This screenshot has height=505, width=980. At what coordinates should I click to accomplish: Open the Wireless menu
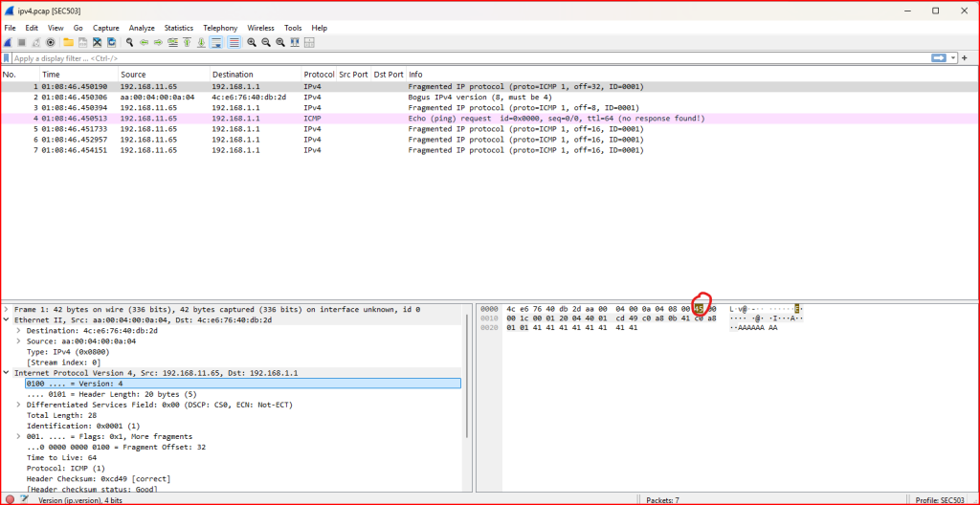pos(260,28)
